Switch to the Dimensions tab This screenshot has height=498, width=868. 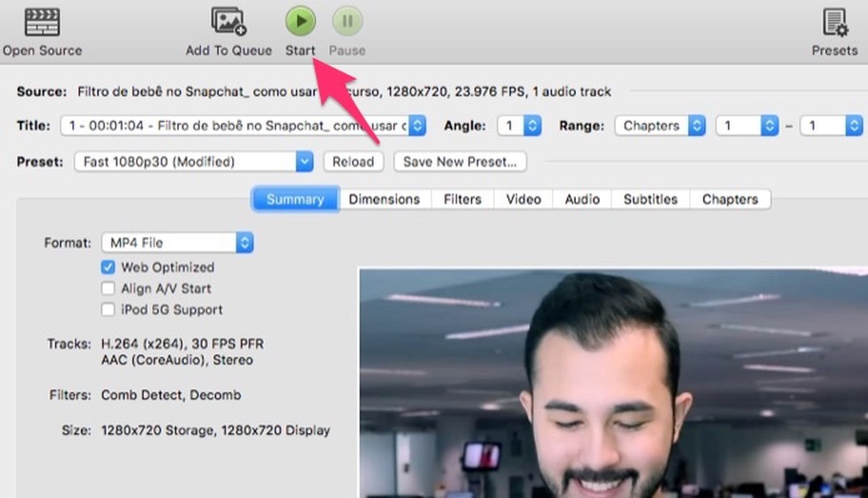tap(385, 199)
